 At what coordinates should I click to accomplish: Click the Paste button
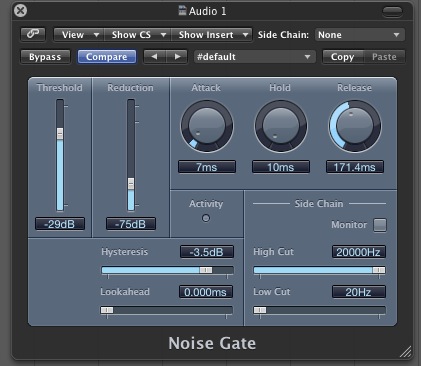point(384,57)
